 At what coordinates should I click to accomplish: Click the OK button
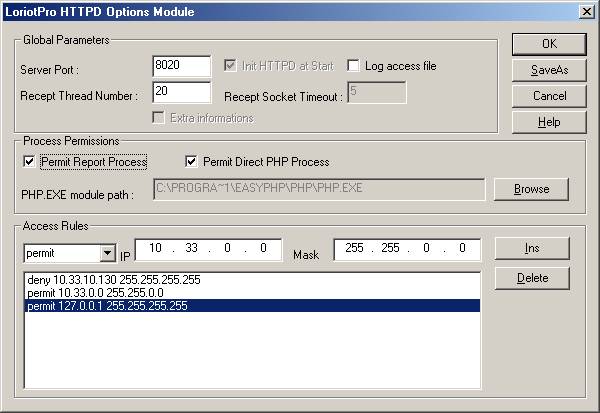point(548,44)
